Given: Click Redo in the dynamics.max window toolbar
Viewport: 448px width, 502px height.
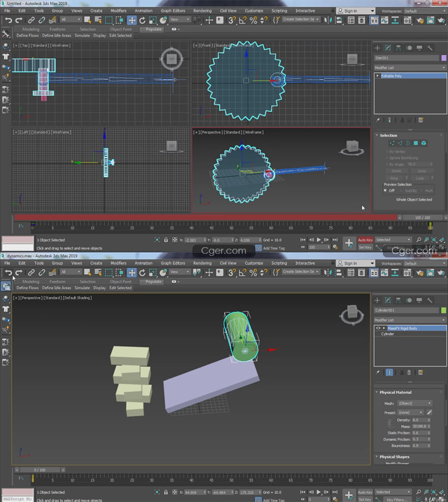Looking at the screenshot, I should (19, 273).
